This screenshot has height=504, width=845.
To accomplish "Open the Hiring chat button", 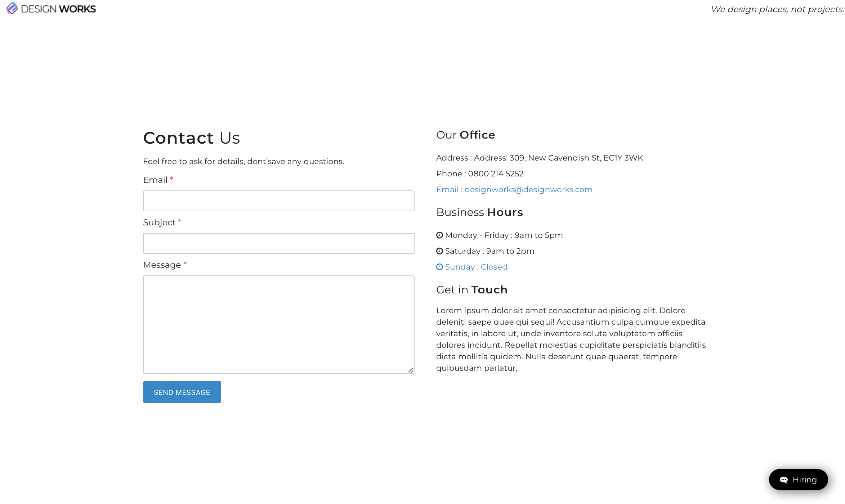I will click(x=798, y=480).
